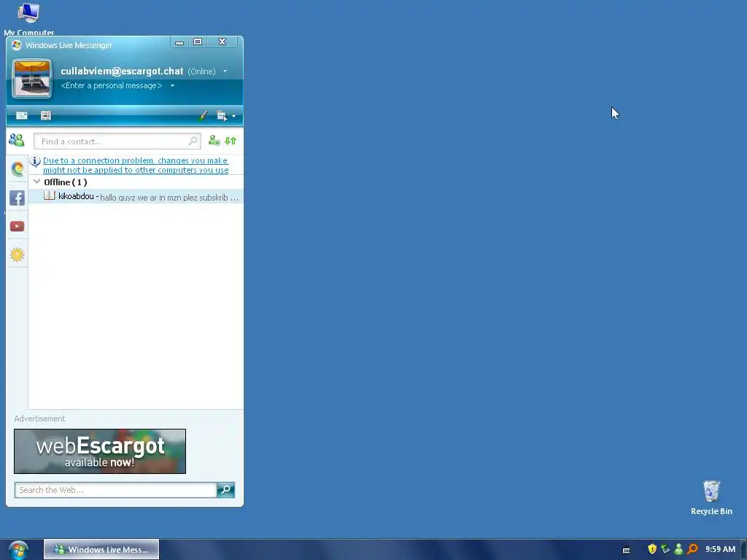
Task: Click the Search the Web field
Action: pyautogui.click(x=116, y=490)
